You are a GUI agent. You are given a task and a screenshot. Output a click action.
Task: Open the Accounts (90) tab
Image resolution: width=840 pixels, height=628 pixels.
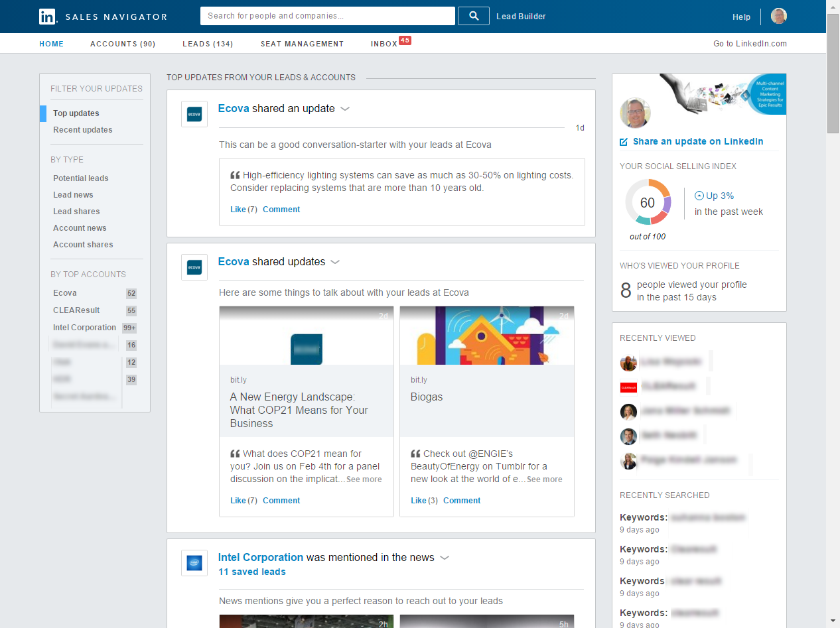point(123,44)
